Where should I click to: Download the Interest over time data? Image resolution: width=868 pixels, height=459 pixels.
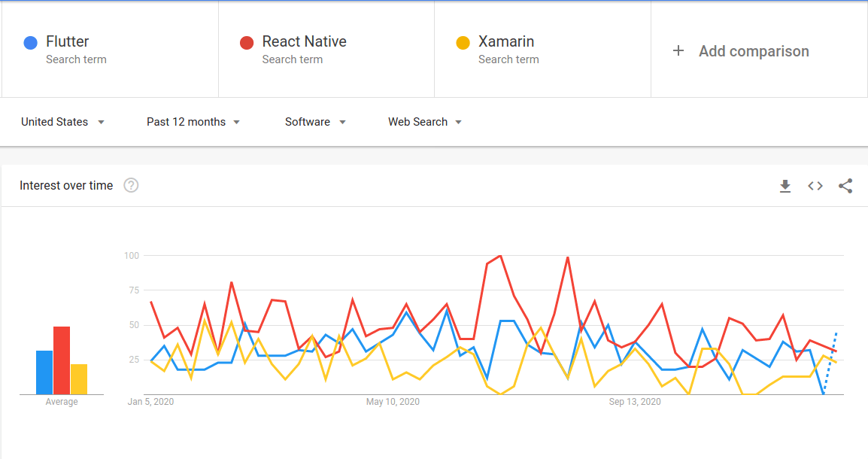coord(785,186)
